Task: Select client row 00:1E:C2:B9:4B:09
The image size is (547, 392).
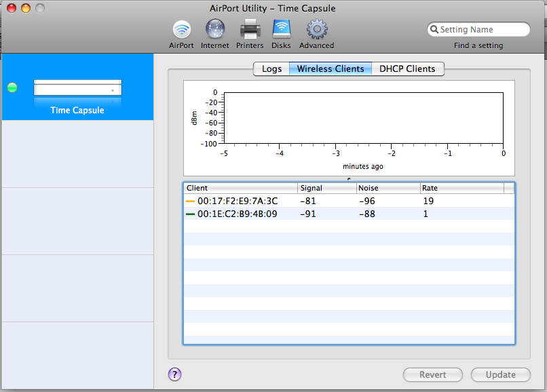Action: (x=349, y=214)
